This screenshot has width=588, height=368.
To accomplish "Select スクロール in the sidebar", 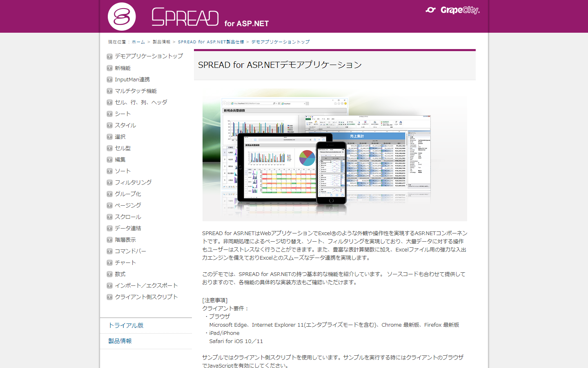I will (128, 217).
